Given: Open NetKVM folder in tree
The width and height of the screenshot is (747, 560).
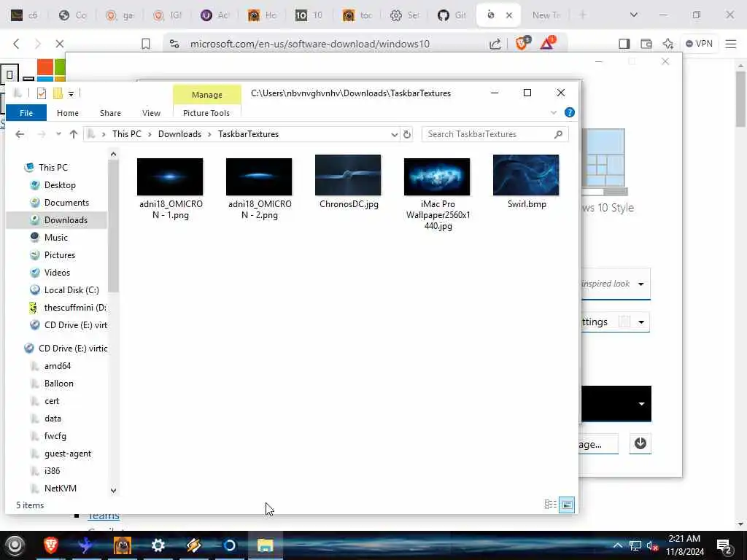Looking at the screenshot, I should point(60,489).
